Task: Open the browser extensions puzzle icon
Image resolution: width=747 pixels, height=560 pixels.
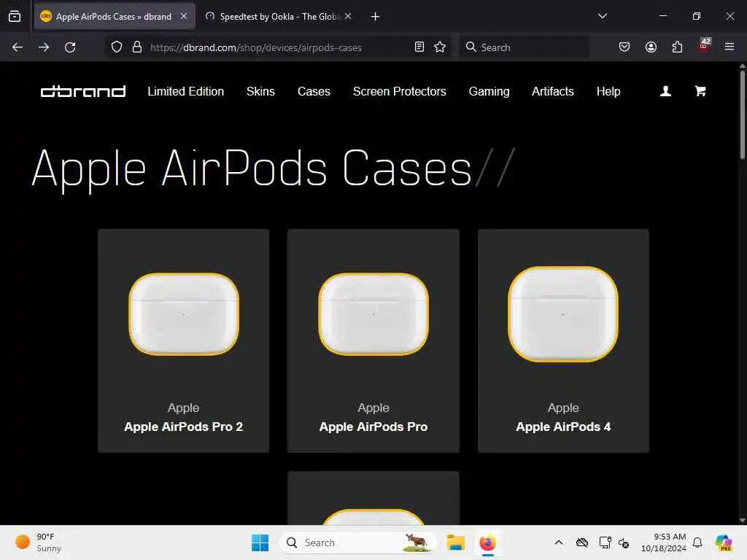Action: (x=677, y=47)
